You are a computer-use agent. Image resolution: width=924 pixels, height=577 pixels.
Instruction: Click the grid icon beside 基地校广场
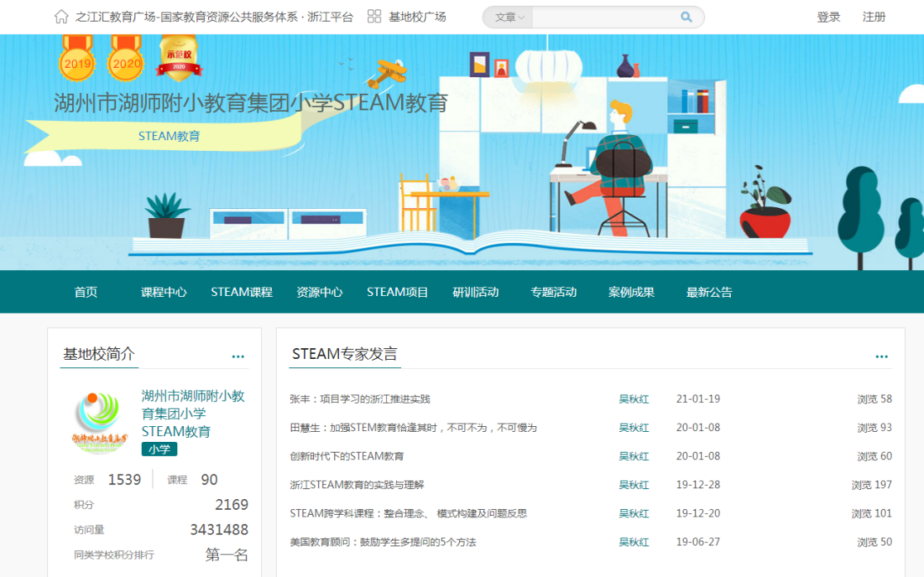[375, 17]
